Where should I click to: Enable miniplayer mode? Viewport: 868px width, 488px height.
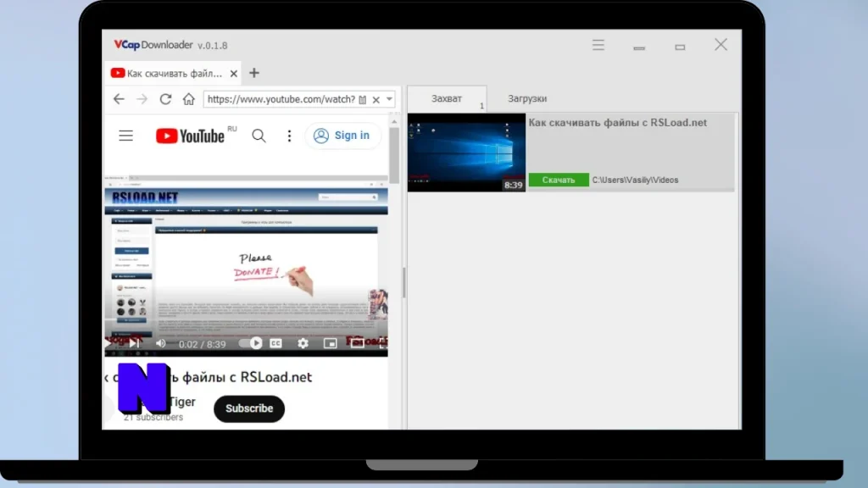pos(330,344)
